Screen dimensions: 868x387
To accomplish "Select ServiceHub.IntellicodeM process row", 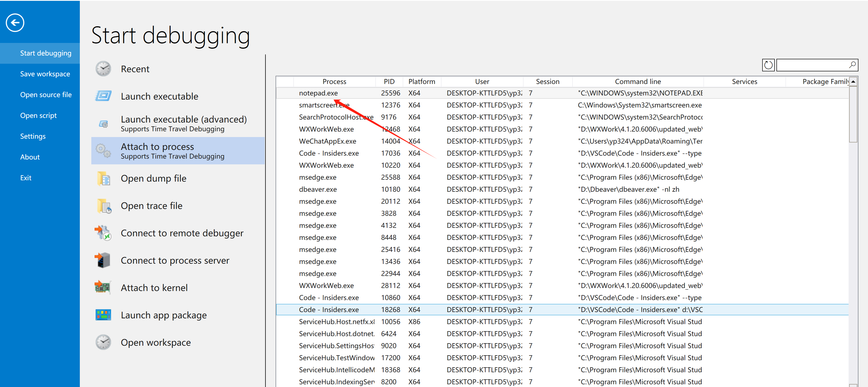I will [562, 370].
